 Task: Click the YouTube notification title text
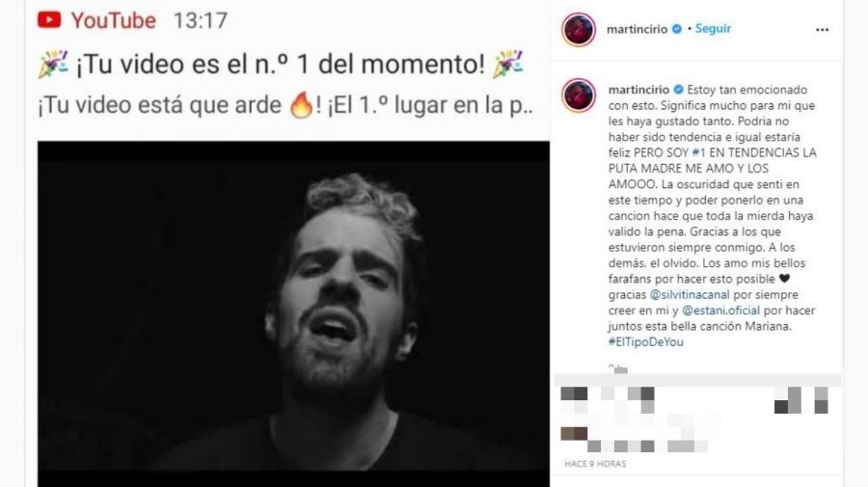281,65
